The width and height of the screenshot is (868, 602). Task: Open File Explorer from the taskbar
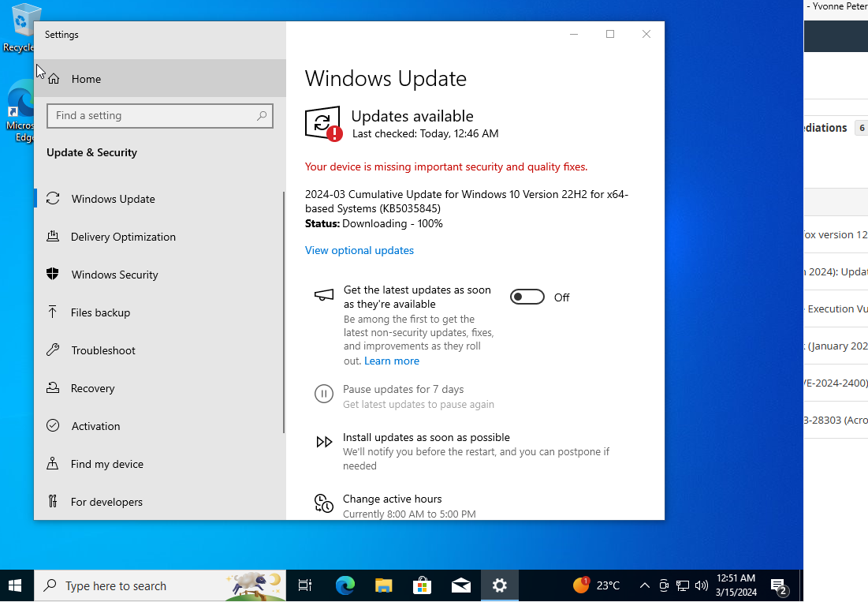(384, 585)
